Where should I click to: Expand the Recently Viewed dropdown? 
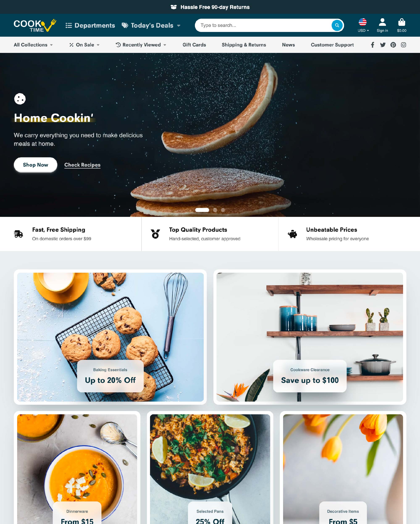(x=141, y=45)
